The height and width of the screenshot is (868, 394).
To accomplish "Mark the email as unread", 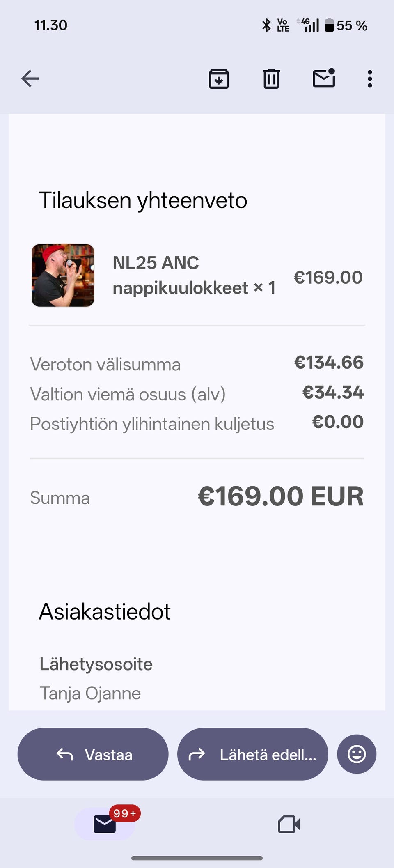I will (x=324, y=78).
